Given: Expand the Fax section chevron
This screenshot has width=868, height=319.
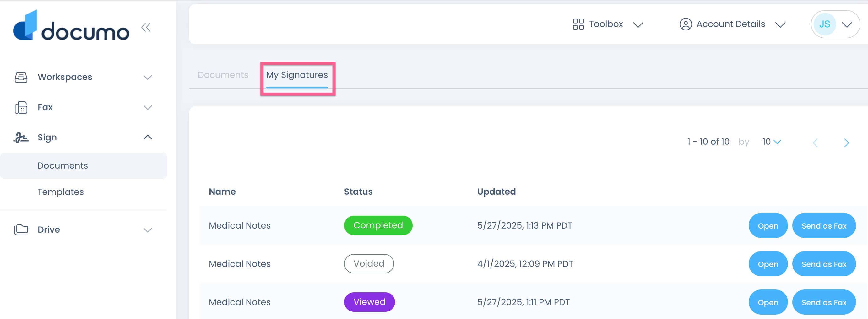Looking at the screenshot, I should (x=148, y=108).
